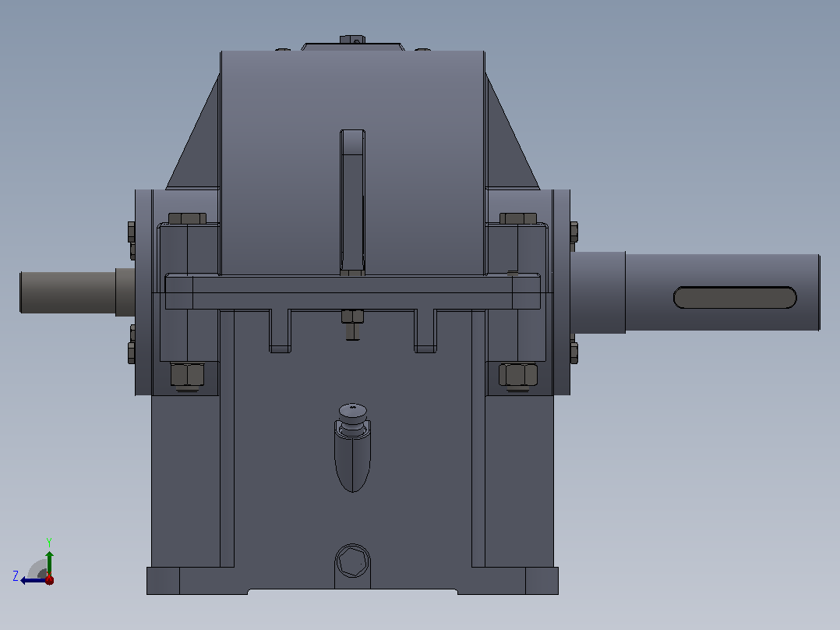The image size is (840, 630).
Task: Click the blue Z axis arrow of the triad
Action: tap(32, 580)
